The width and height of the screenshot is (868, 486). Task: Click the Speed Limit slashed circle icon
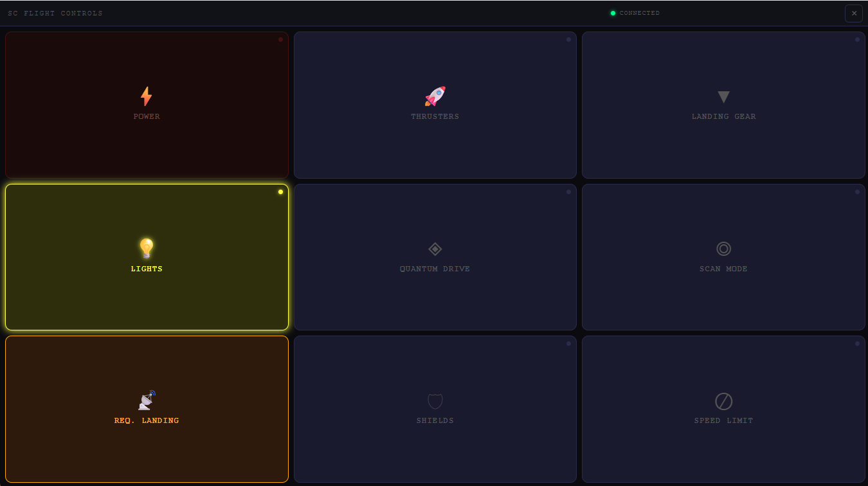[723, 401]
